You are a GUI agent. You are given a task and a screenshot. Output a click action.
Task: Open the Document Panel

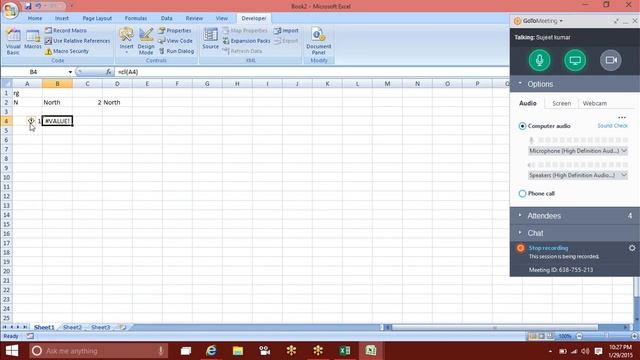(318, 41)
